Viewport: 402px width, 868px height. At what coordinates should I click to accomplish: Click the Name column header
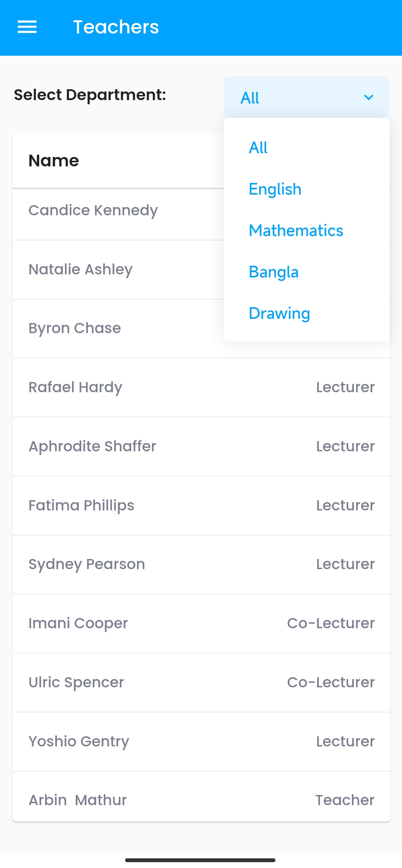click(x=54, y=161)
